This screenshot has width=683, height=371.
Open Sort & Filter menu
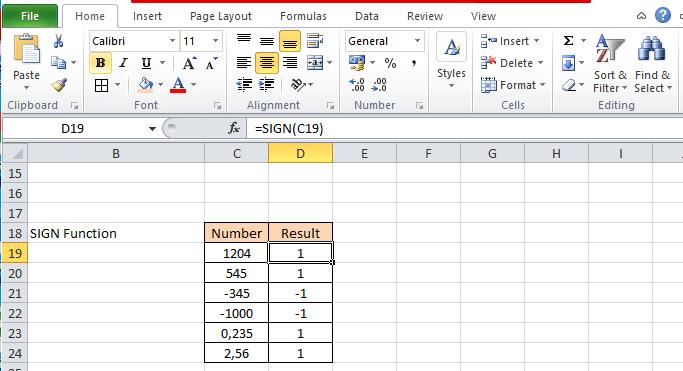coord(610,64)
